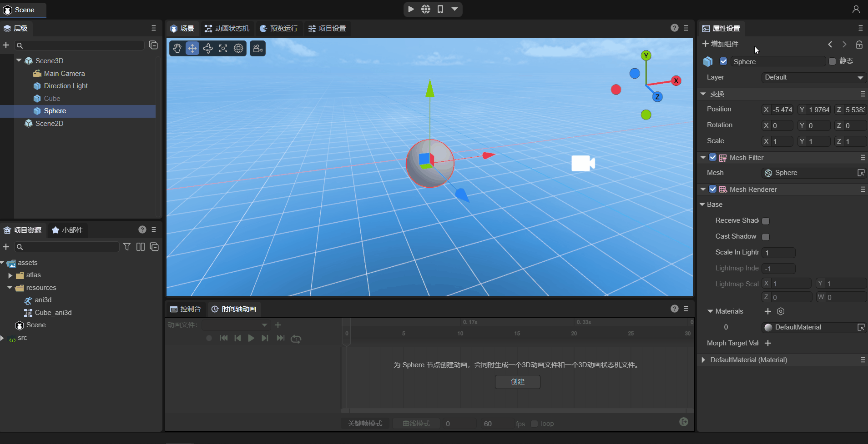
Task: Open the Layer Default dropdown
Action: point(813,78)
